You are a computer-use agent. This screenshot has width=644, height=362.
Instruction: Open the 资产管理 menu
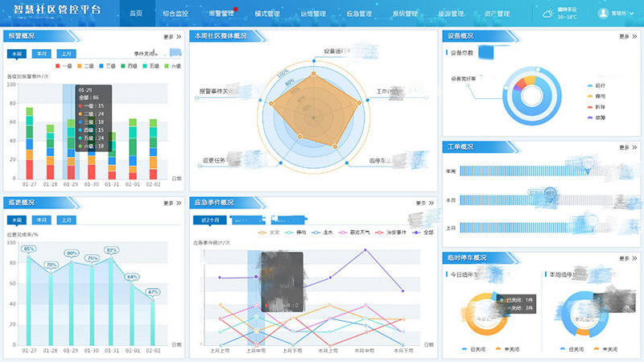coord(497,14)
